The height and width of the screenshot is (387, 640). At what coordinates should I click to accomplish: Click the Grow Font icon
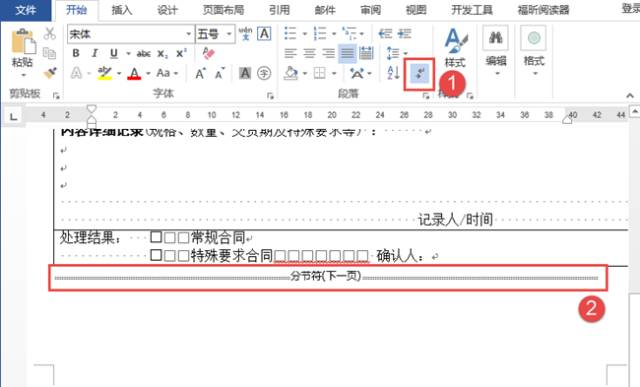click(x=200, y=73)
